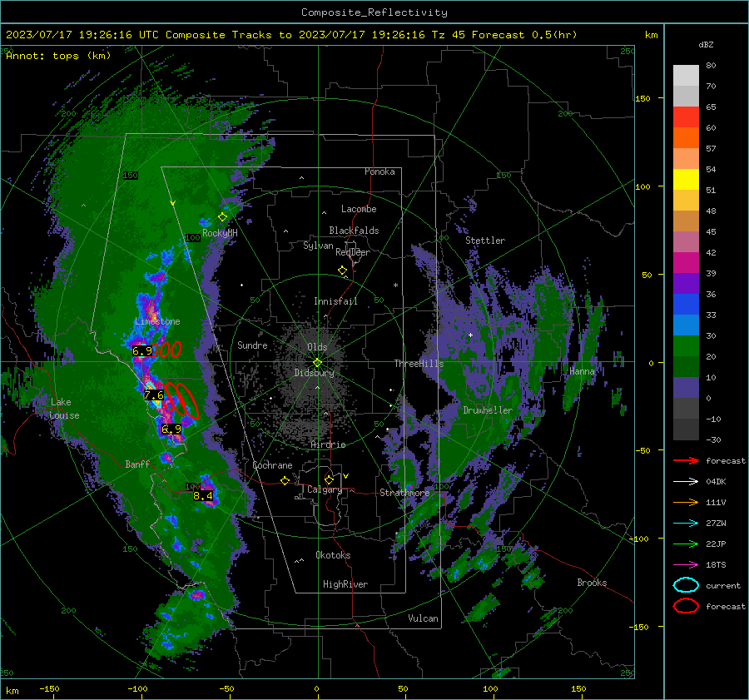
Task: Click the Vulcan city label
Action: (x=423, y=618)
